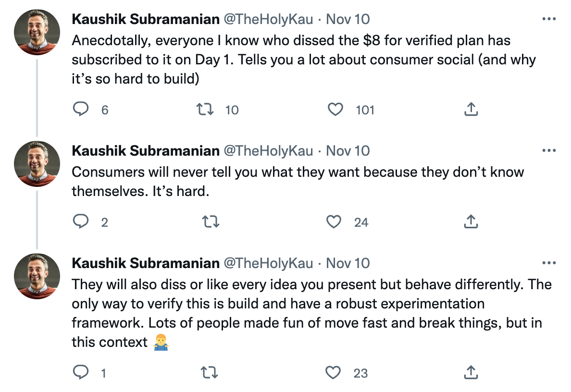Open Kaushik Subramanian's profile from first tweet name
This screenshot has height=392, width=571.
click(x=145, y=19)
